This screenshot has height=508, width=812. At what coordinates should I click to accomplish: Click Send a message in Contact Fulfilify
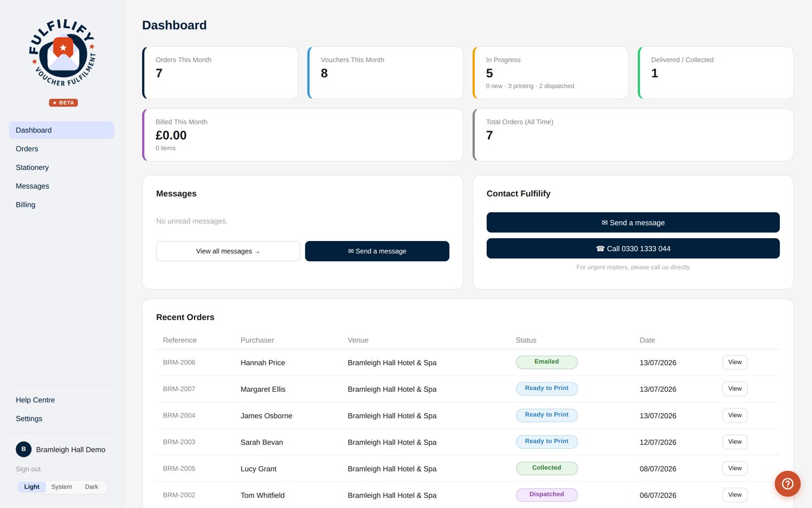(x=633, y=222)
